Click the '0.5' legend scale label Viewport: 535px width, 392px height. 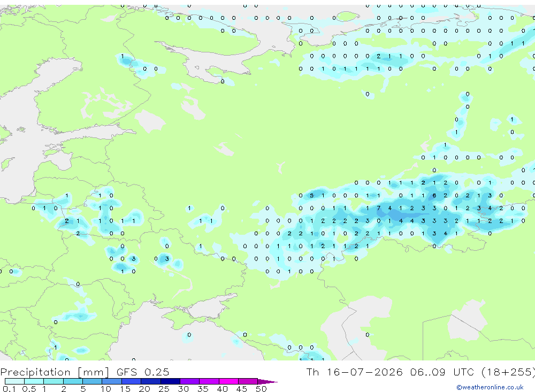click(29, 389)
